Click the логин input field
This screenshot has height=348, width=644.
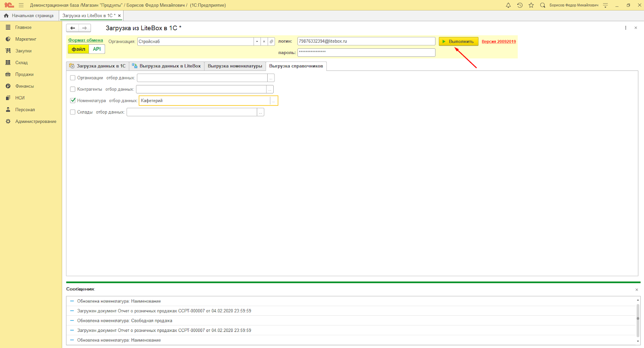(366, 41)
